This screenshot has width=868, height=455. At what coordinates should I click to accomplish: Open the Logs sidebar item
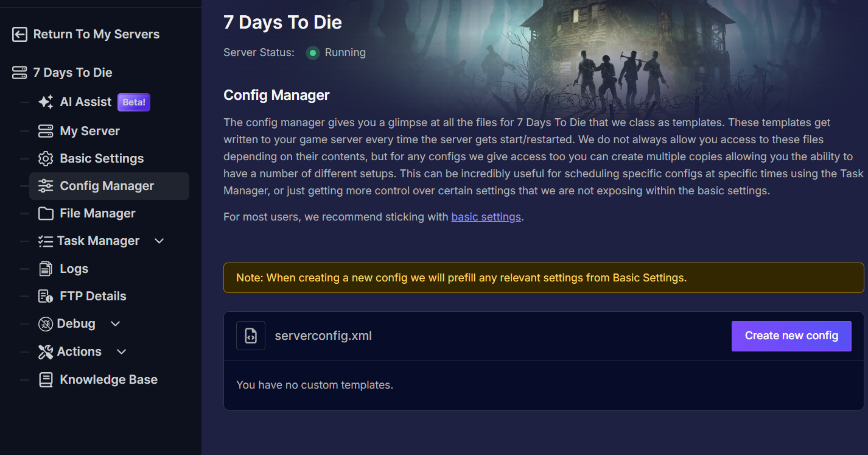[x=74, y=269]
